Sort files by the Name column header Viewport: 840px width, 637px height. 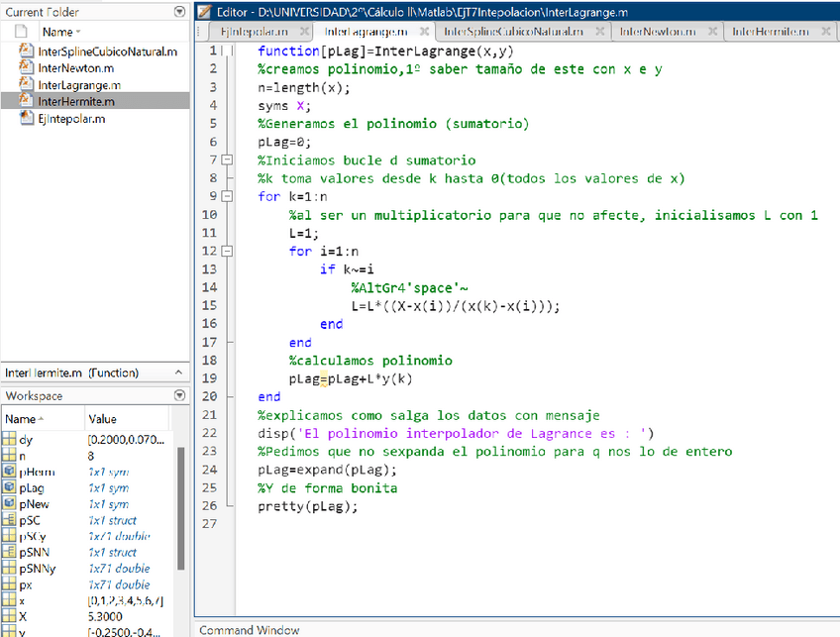pos(57,32)
